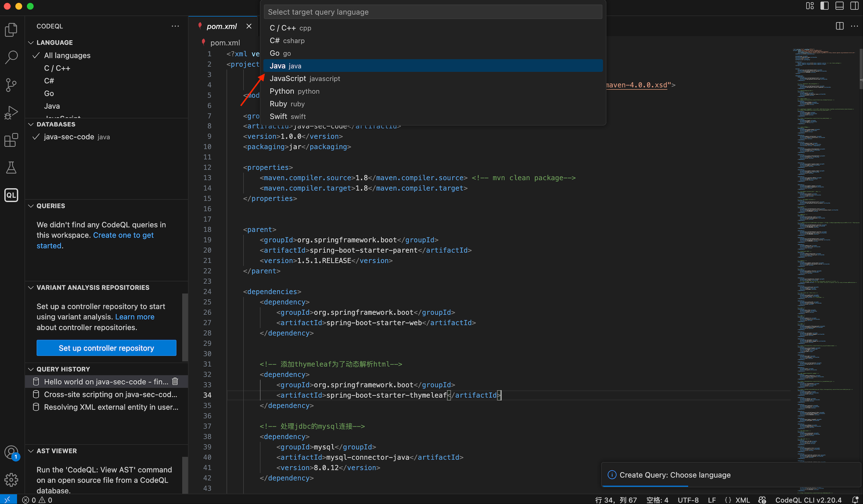This screenshot has width=863, height=504.
Task: Open the Explorer view in activity bar
Action: (x=11, y=30)
